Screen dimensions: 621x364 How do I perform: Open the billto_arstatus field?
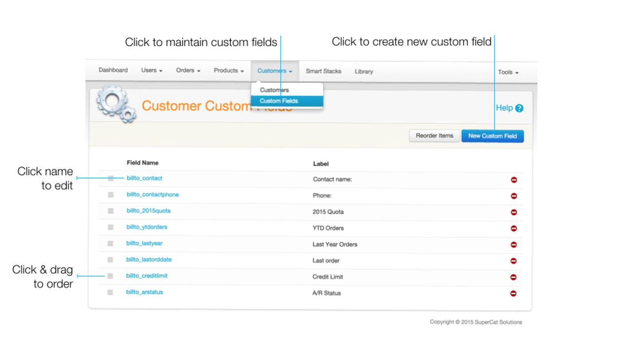[x=145, y=292]
